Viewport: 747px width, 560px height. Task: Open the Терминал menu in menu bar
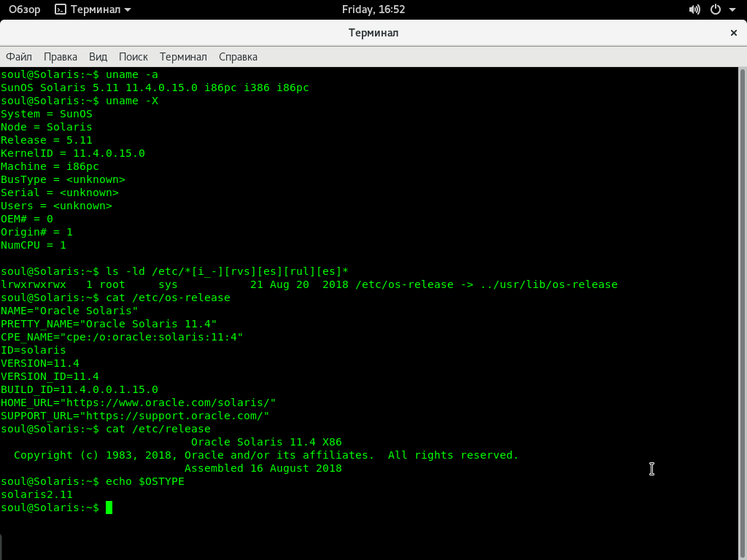pyautogui.click(x=183, y=57)
